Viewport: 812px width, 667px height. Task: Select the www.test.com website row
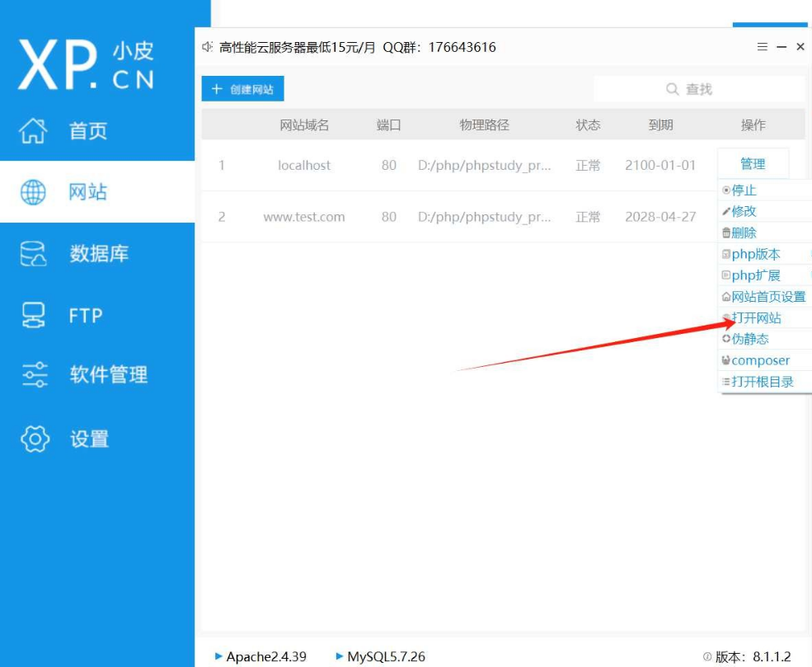coord(304,217)
